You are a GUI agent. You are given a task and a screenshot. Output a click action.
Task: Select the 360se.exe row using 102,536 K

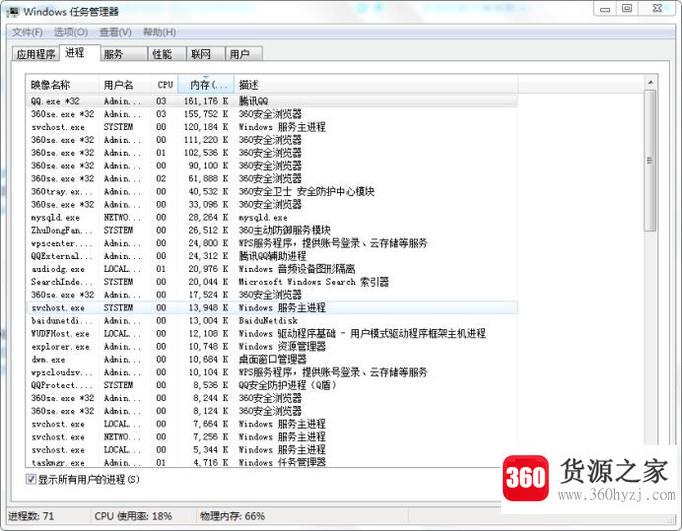click(x=272, y=153)
